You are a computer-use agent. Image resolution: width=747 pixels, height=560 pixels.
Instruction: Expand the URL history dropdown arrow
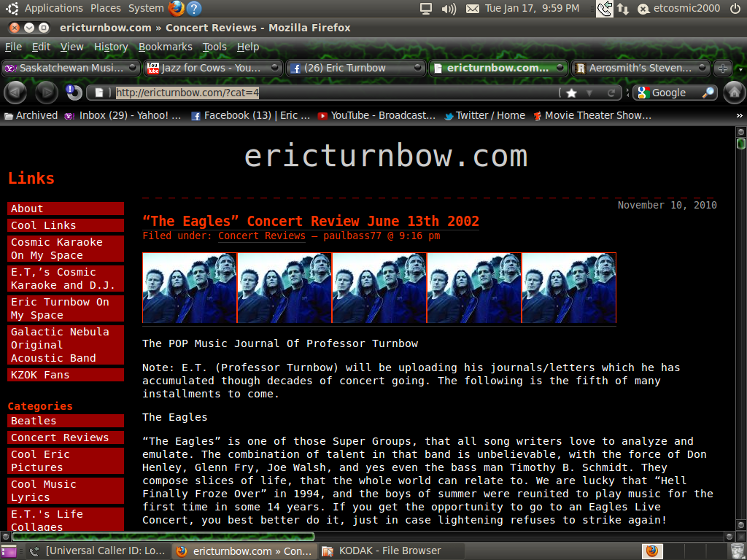click(590, 93)
